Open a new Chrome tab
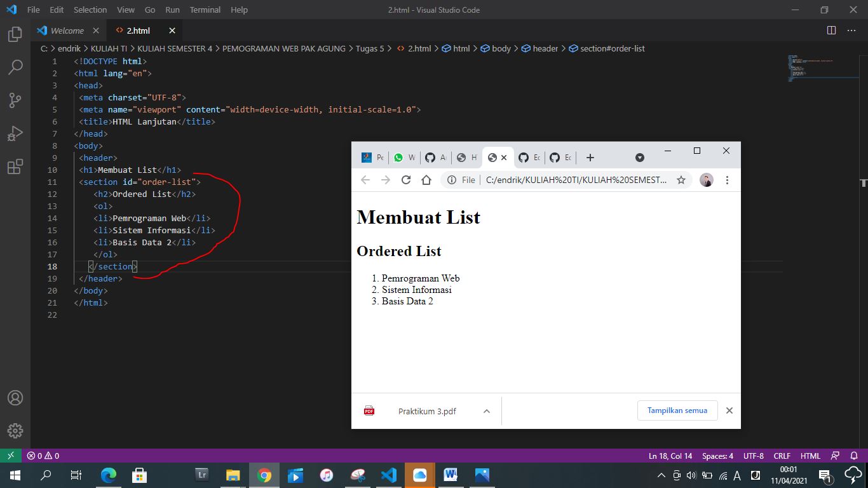The width and height of the screenshot is (868, 488). (590, 158)
